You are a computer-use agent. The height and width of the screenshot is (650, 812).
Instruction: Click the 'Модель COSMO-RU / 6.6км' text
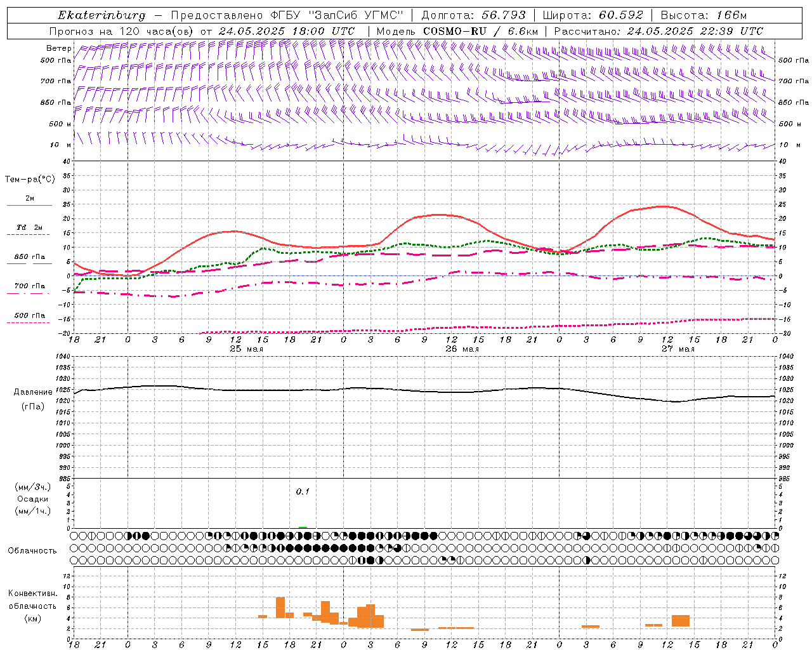pyautogui.click(x=457, y=31)
